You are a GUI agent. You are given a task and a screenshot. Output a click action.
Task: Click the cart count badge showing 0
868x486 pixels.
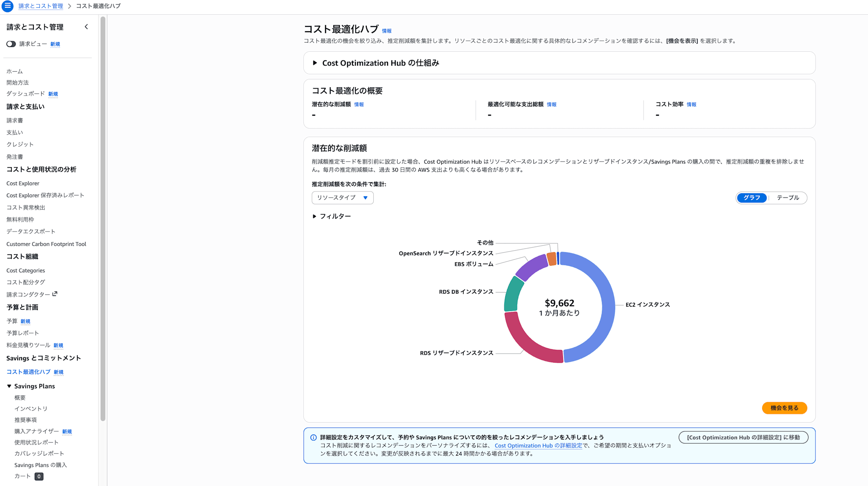(x=39, y=476)
